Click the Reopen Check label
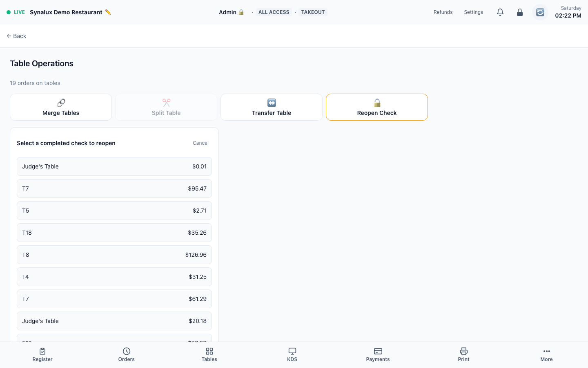Viewport: 588px width, 368px height. point(377,113)
